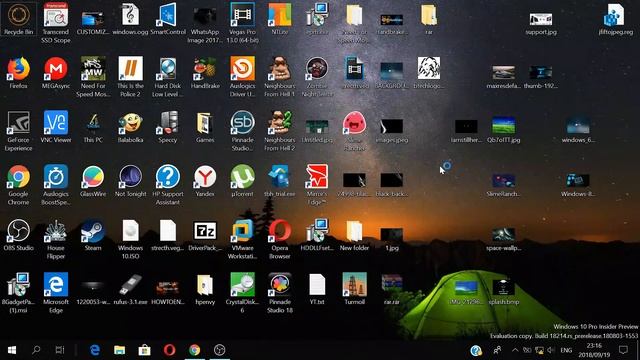640x360 pixels.
Task: Switch to Chrome on the taskbar
Action: tap(195, 350)
